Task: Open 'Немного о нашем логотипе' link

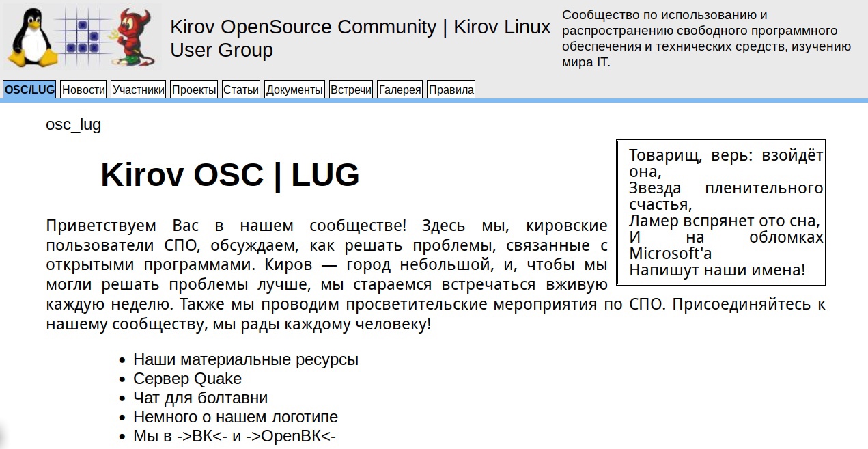Action: (x=235, y=417)
